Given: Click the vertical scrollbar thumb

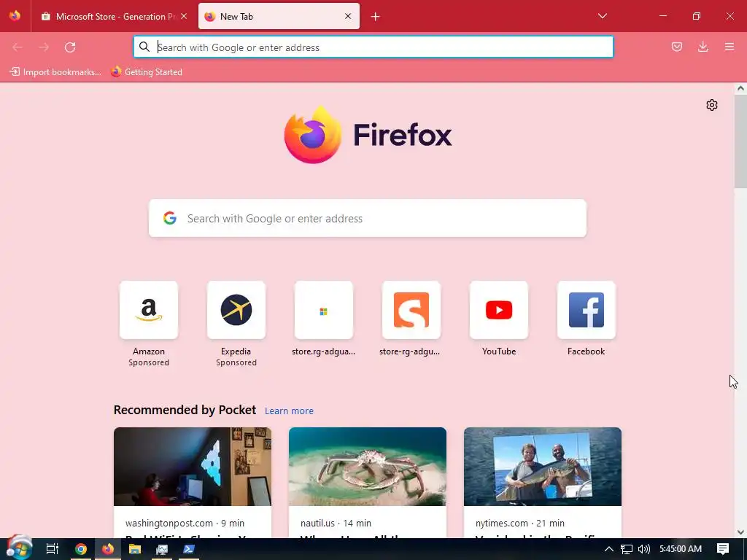Looking at the screenshot, I should [x=740, y=141].
